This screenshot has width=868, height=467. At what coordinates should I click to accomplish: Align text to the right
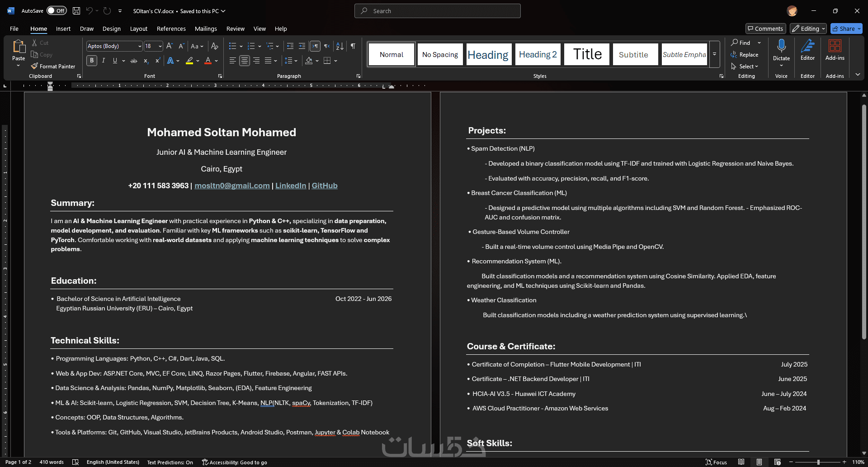click(256, 61)
